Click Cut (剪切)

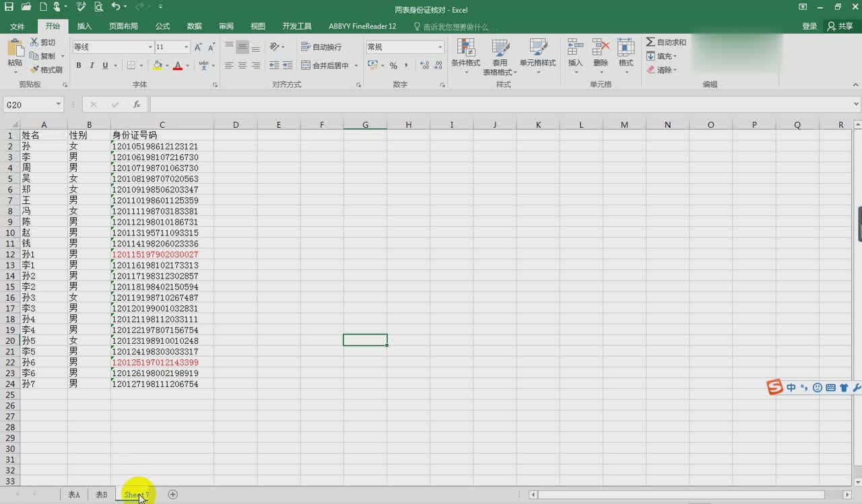click(42, 42)
